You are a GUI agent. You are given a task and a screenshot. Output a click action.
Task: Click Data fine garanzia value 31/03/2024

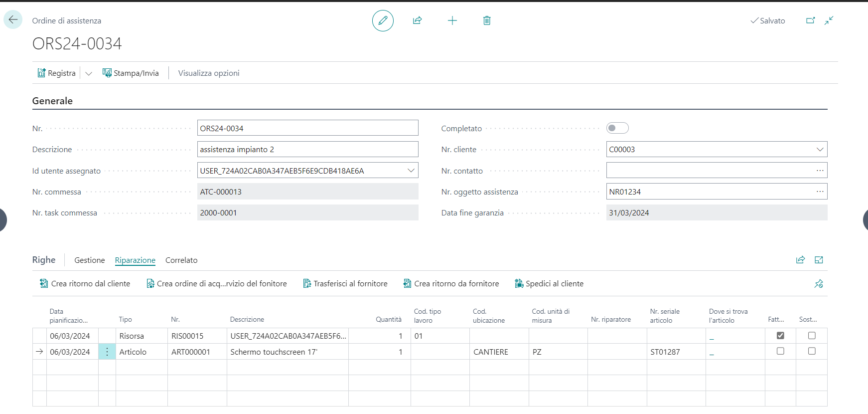pyautogui.click(x=717, y=212)
